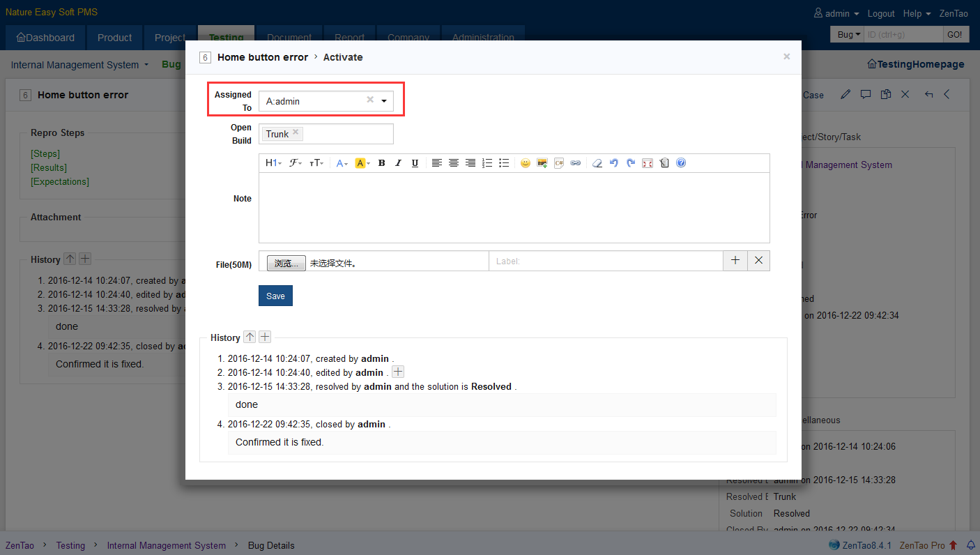The height and width of the screenshot is (555, 980).
Task: Click the insert image icon in editor toolbar
Action: tap(542, 163)
